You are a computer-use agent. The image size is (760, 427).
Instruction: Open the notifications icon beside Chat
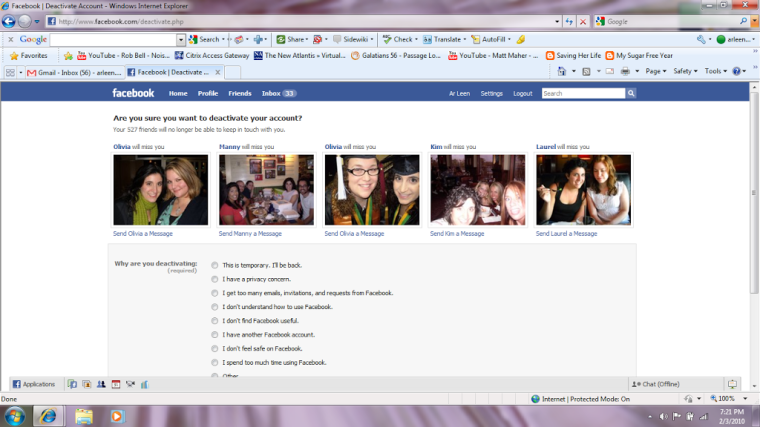click(732, 384)
